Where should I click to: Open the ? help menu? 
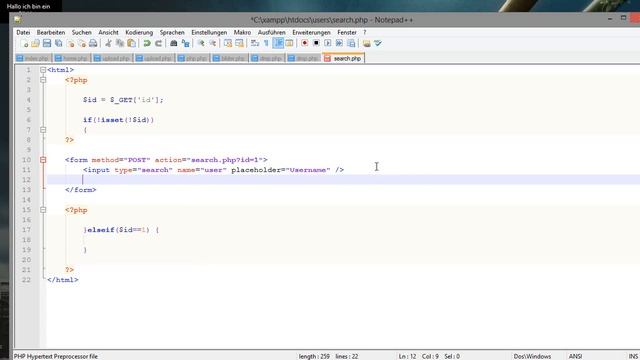[364, 32]
